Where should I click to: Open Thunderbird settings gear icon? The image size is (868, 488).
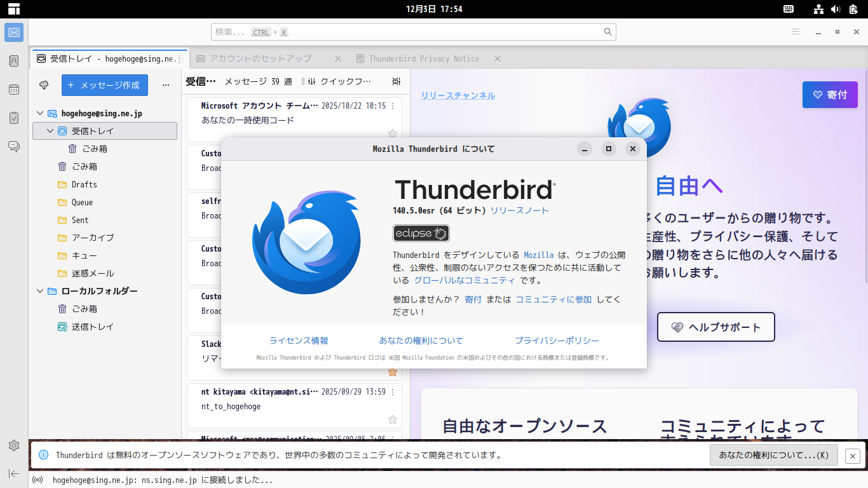tap(14, 445)
